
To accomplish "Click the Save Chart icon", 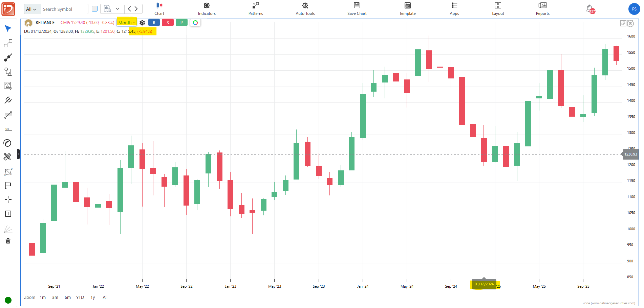I will [357, 5].
